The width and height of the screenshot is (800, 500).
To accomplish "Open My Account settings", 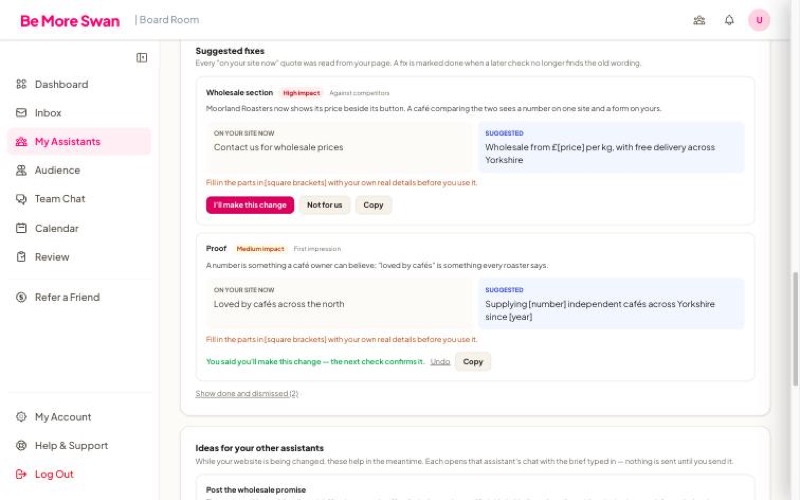I will (79, 417).
